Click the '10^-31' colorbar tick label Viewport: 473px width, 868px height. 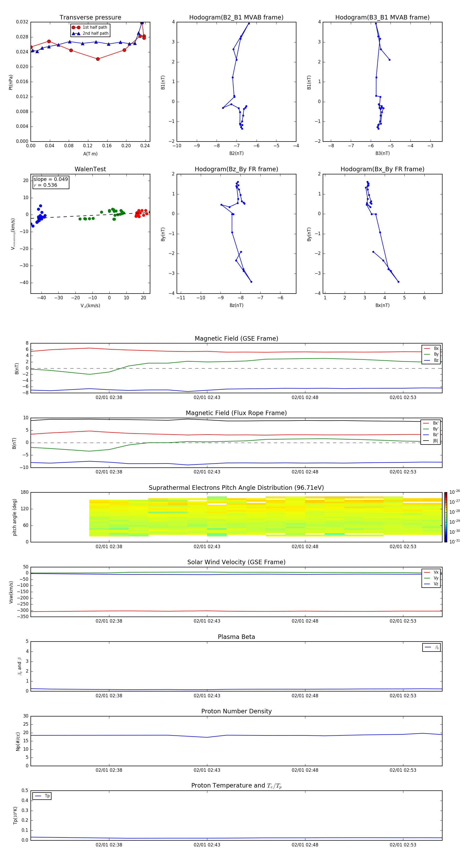click(x=455, y=542)
